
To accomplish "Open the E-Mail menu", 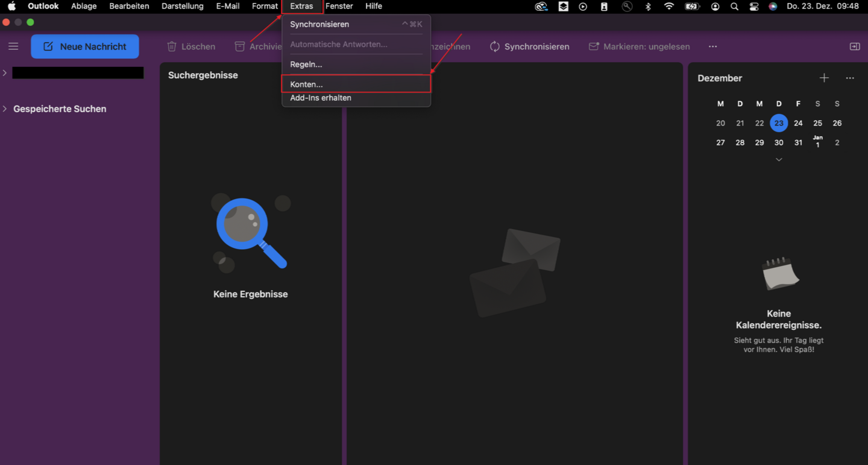I will pos(228,6).
